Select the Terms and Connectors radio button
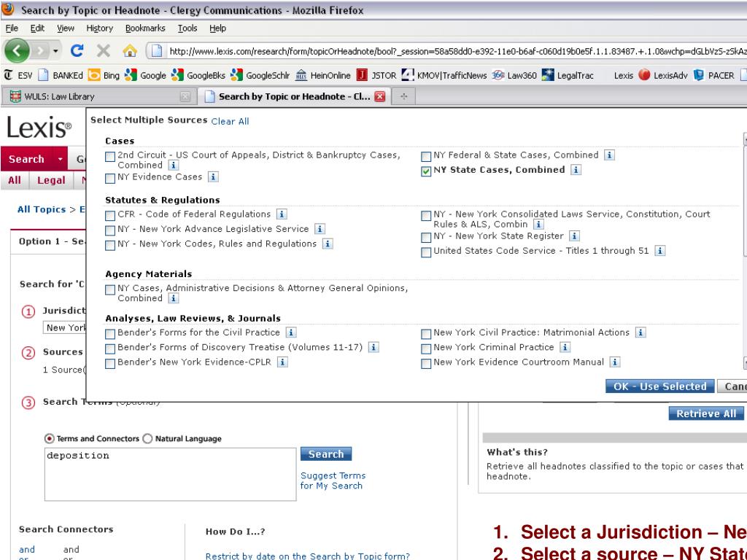This screenshot has width=747, height=560. (49, 438)
